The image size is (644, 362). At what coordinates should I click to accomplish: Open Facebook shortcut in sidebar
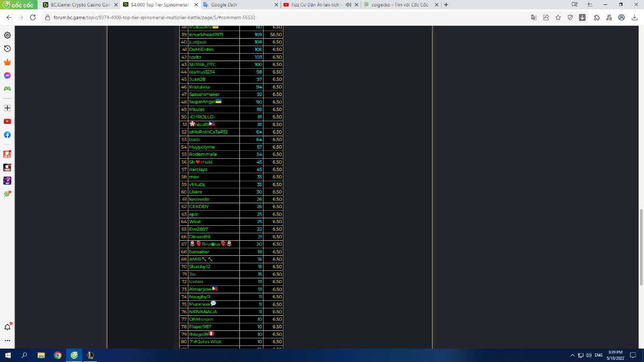pos(8,135)
